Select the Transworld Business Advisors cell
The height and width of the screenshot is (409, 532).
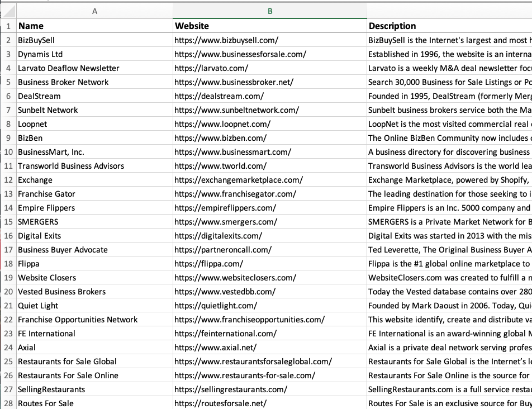(x=71, y=166)
